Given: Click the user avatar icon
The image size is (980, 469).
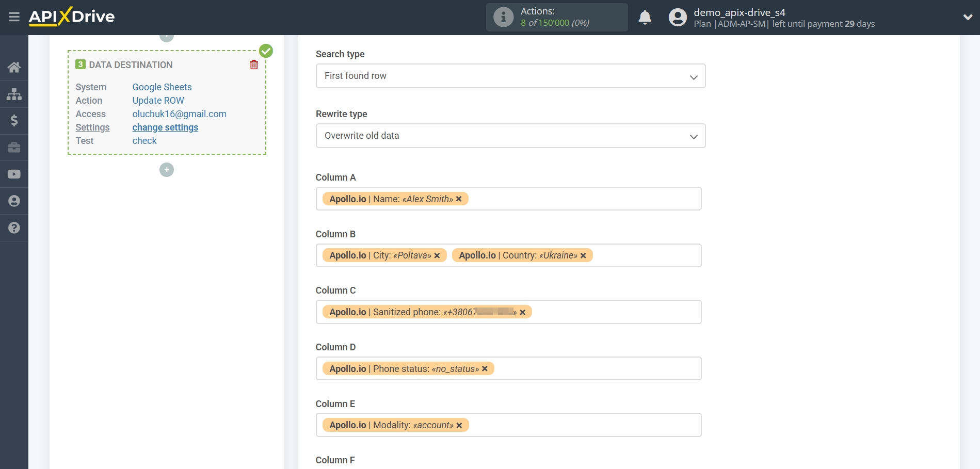Looking at the screenshot, I should (x=678, y=18).
